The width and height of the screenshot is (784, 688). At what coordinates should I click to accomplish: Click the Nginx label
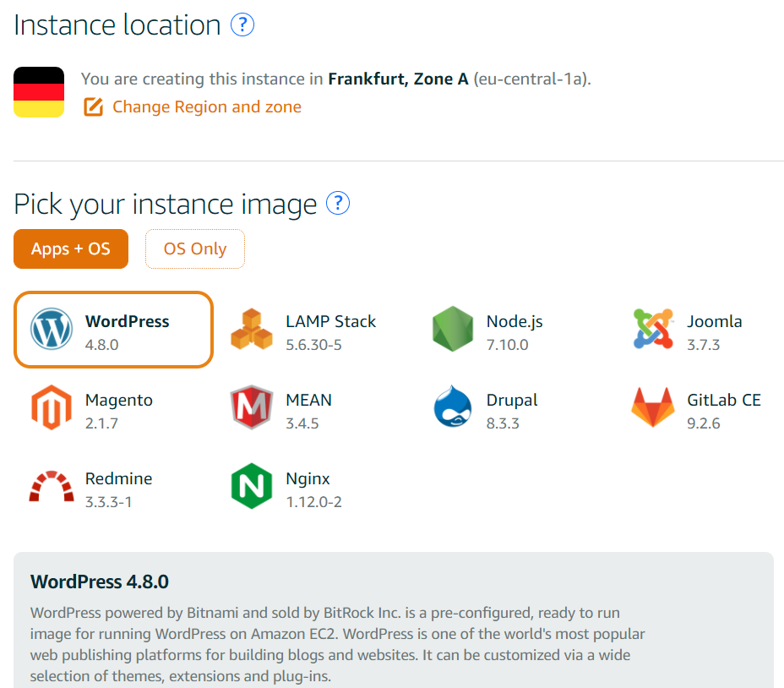point(308,479)
